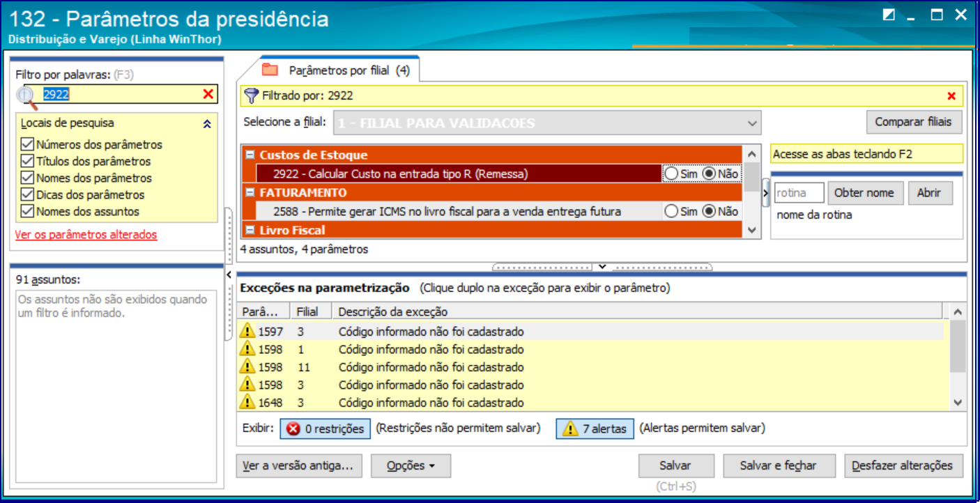
Task: Toggle 'Números dos parâmetros' checkbox
Action: click(27, 144)
